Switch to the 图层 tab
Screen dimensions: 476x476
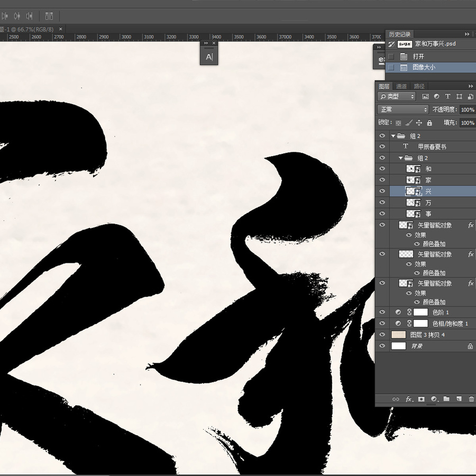[x=384, y=86]
